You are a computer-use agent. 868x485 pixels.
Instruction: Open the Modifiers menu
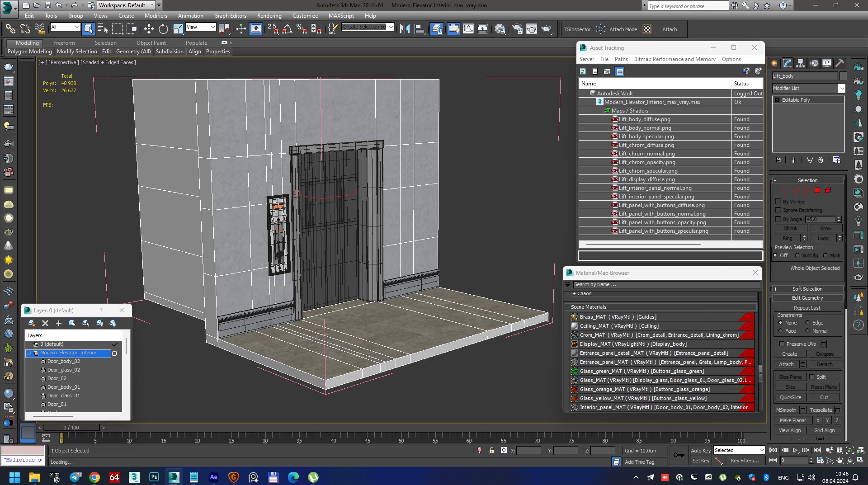pos(156,15)
